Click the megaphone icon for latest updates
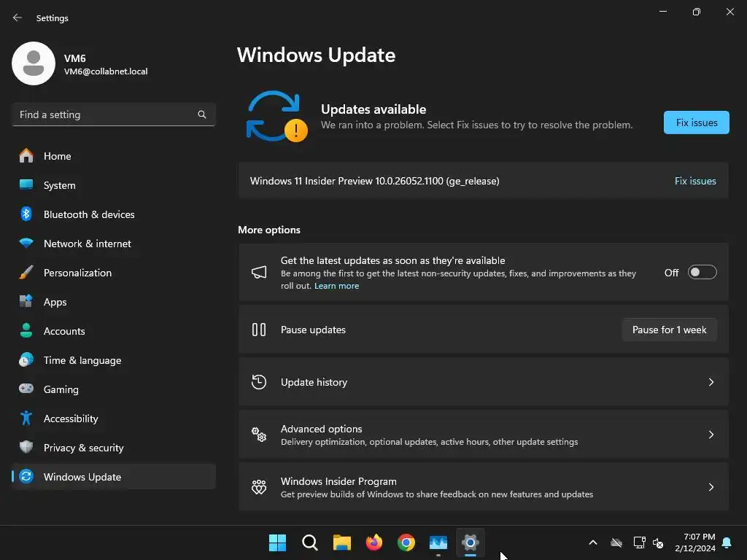The height and width of the screenshot is (560, 747). (x=259, y=272)
